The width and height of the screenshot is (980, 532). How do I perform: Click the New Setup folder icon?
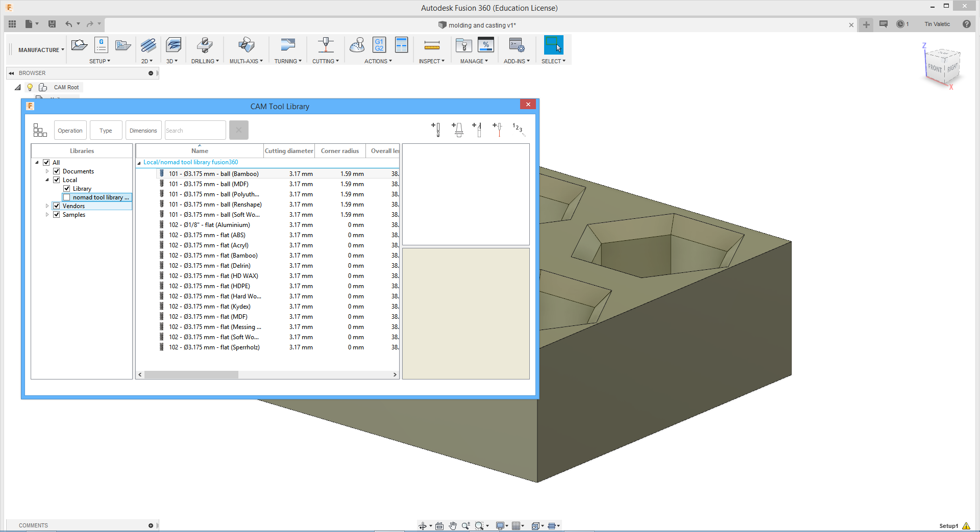click(79, 45)
